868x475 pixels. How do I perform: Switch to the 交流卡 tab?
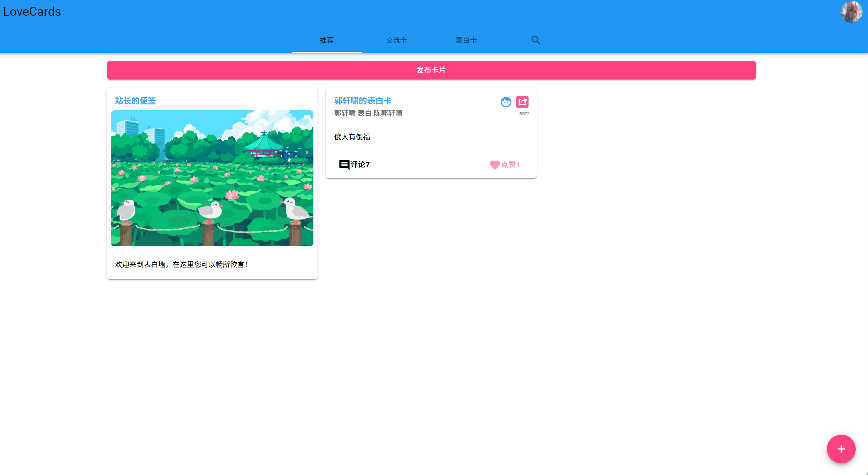coord(396,40)
